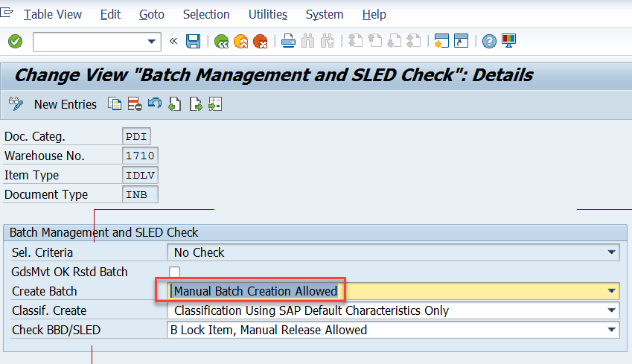Viewport: 632px width, 364px height.
Task: Click the Delete entry icon
Action: click(x=135, y=104)
